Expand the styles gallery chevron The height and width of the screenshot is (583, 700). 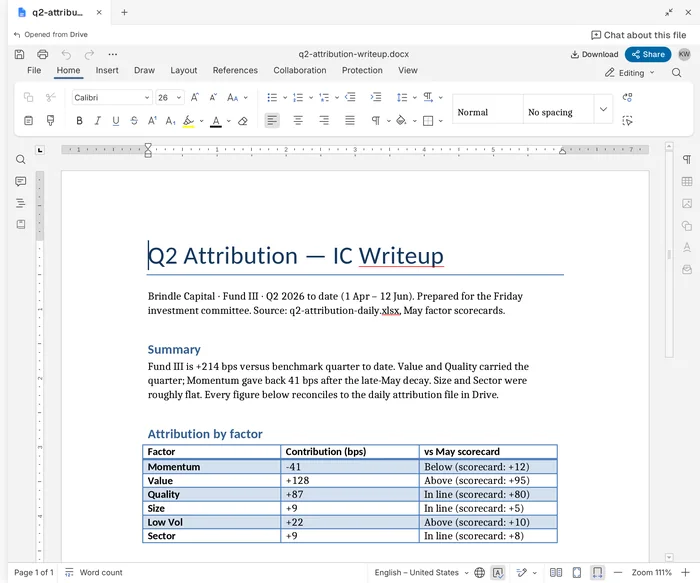tap(603, 109)
